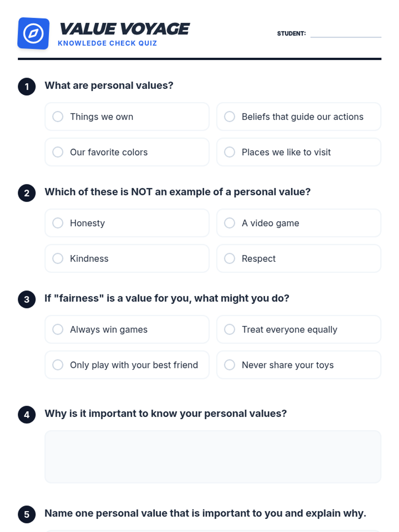399x532 pixels.
Task: Choose 'Beliefs that guide our actions'
Action: (299, 117)
